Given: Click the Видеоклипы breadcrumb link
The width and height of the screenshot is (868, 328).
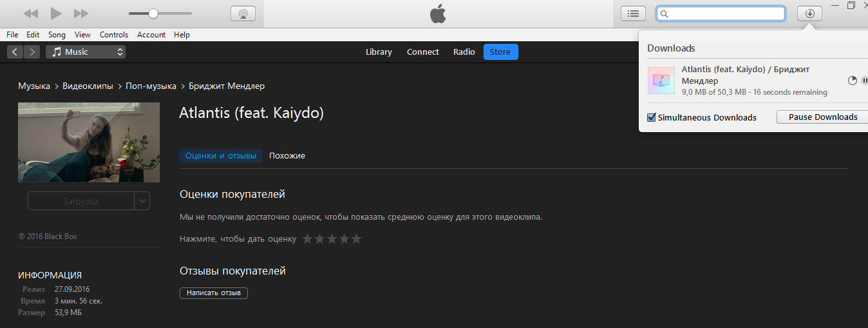Looking at the screenshot, I should pos(88,86).
